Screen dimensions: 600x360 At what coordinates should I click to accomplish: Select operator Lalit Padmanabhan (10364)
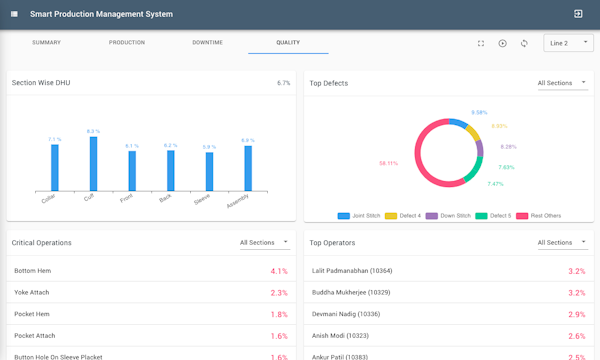tap(449, 271)
